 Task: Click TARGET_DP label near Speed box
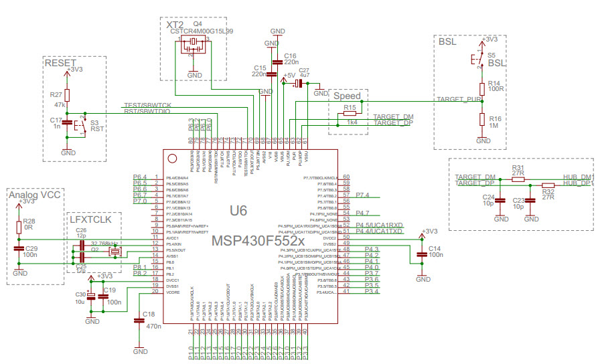tap(393, 122)
